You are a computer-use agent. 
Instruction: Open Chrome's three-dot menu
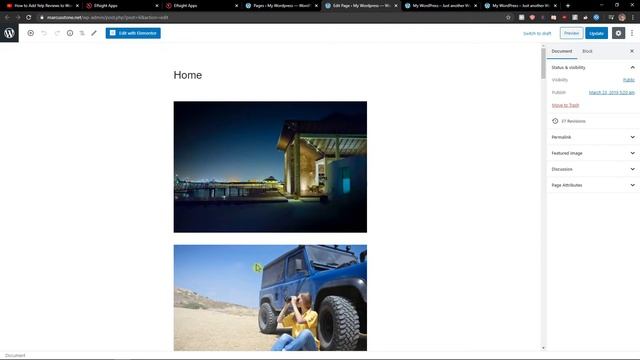(633, 18)
